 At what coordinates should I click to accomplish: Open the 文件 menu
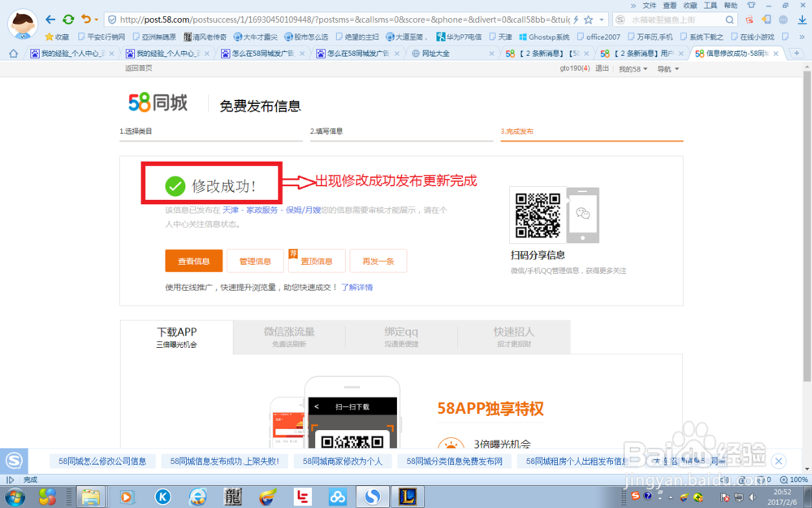coord(650,5)
